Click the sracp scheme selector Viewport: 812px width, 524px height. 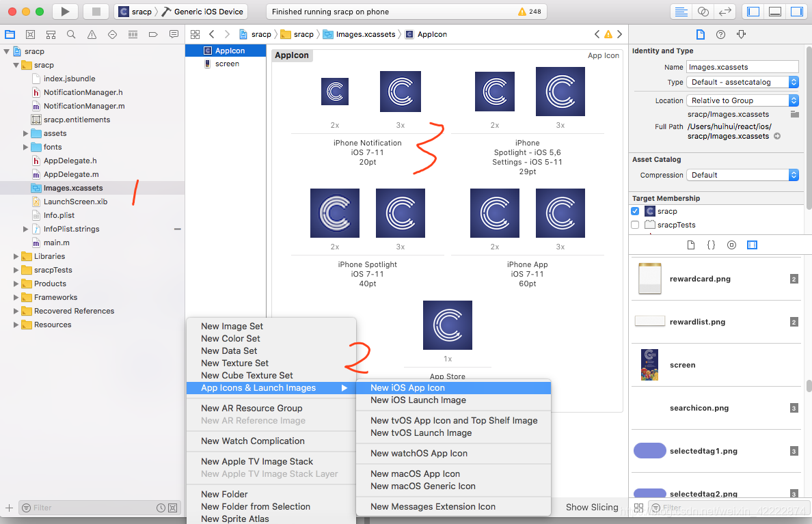(135, 12)
